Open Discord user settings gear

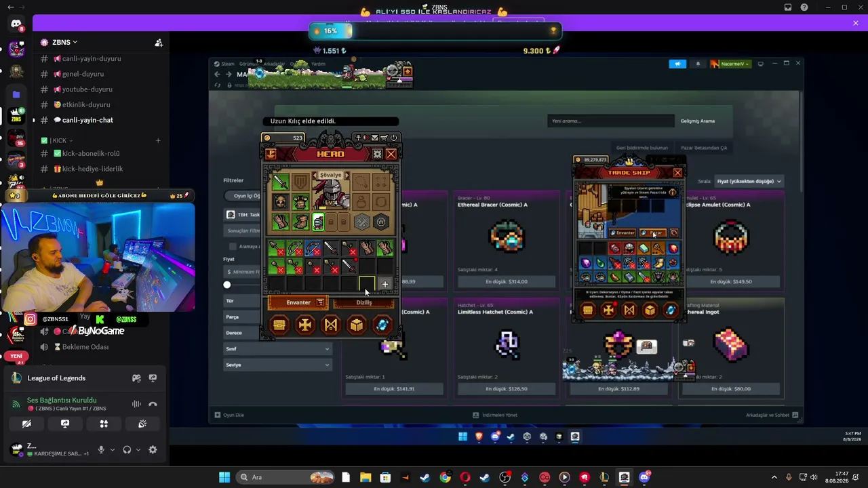[153, 449]
